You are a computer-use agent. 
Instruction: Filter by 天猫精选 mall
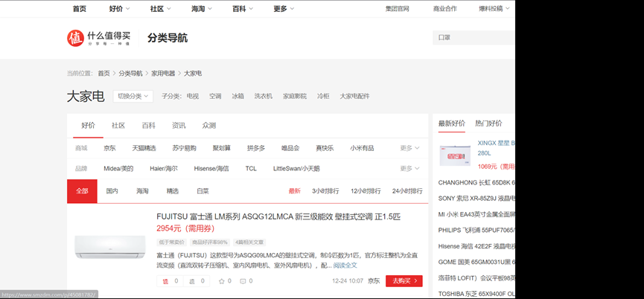[x=144, y=148]
